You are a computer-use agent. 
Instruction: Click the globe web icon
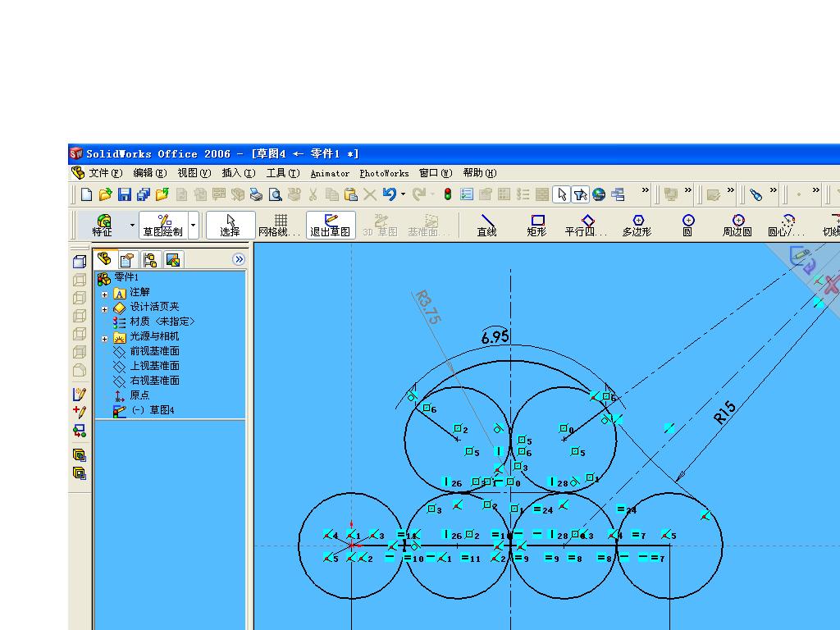coord(599,194)
